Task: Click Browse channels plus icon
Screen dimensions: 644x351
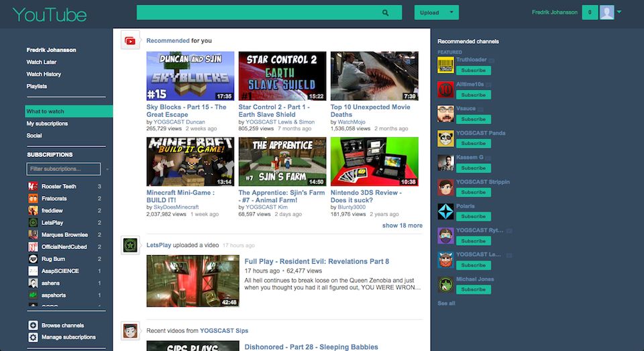Action: point(34,325)
